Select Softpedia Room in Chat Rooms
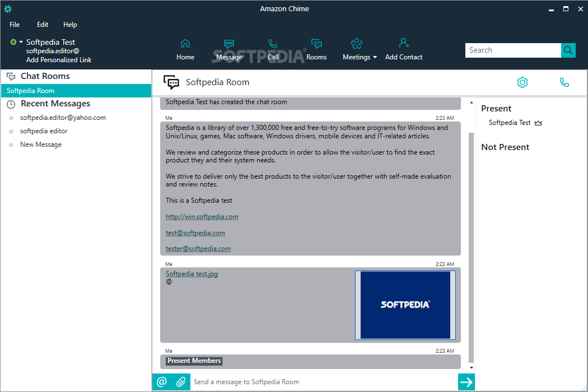 pyautogui.click(x=76, y=91)
